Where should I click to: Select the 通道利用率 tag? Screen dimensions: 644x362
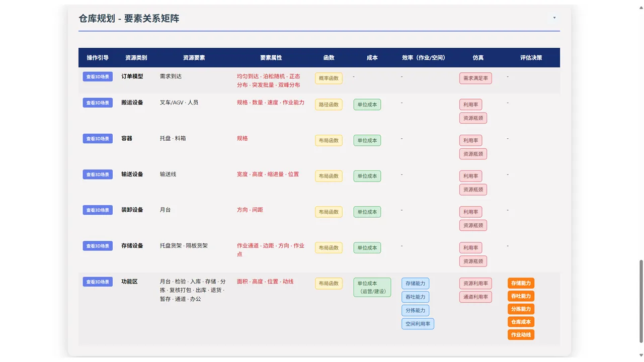(475, 297)
